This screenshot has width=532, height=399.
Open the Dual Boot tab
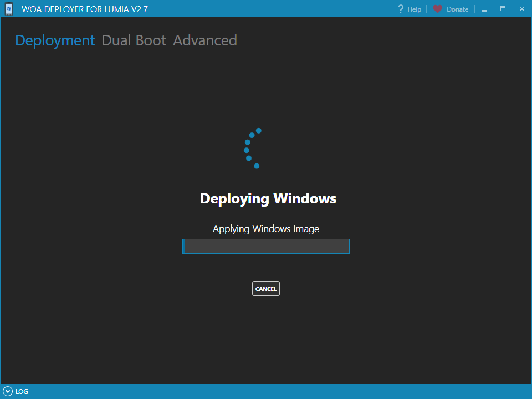pos(134,40)
